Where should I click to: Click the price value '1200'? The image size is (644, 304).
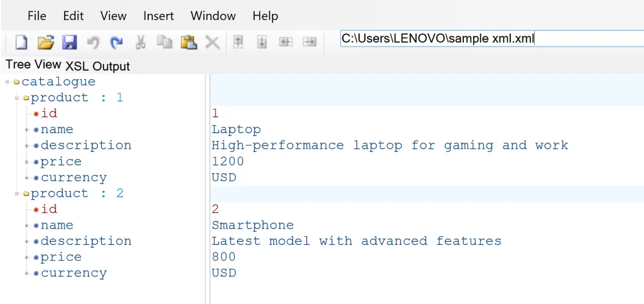point(228,161)
